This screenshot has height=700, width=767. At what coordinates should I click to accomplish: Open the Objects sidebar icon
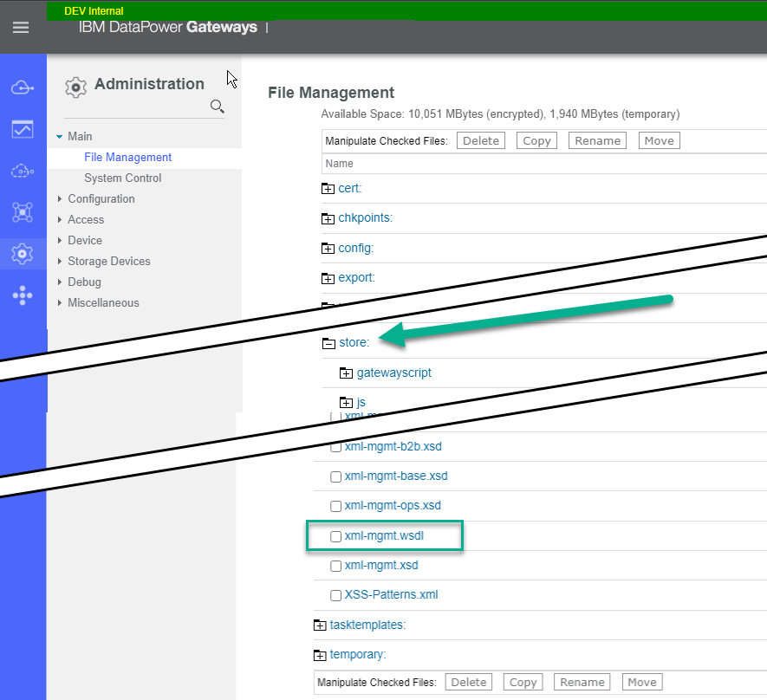[x=23, y=212]
